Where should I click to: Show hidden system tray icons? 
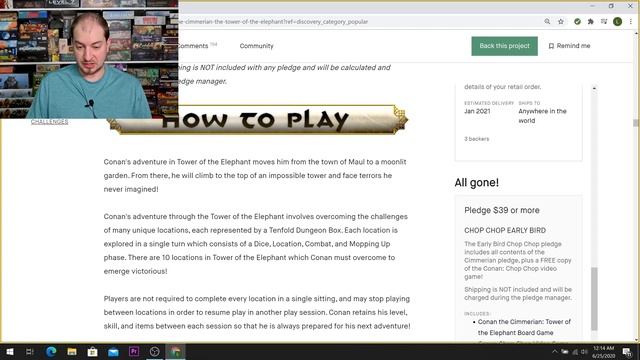[x=554, y=351]
